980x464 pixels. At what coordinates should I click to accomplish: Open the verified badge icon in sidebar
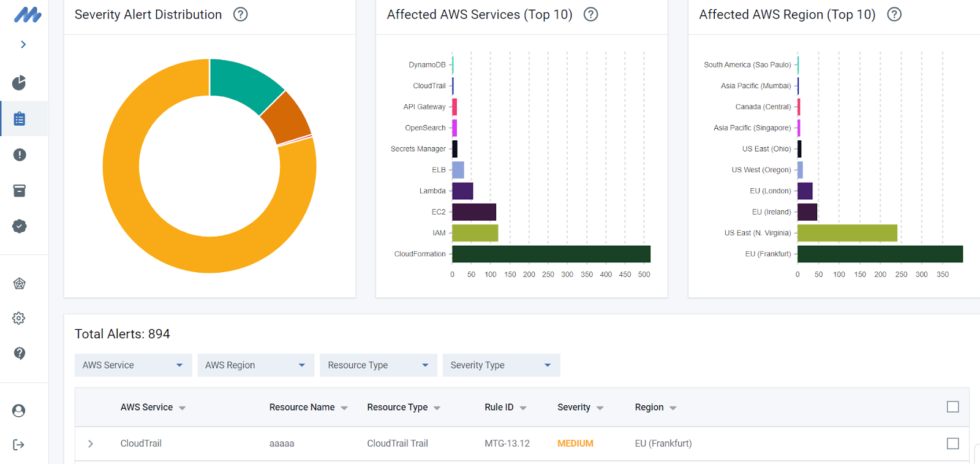[x=20, y=226]
